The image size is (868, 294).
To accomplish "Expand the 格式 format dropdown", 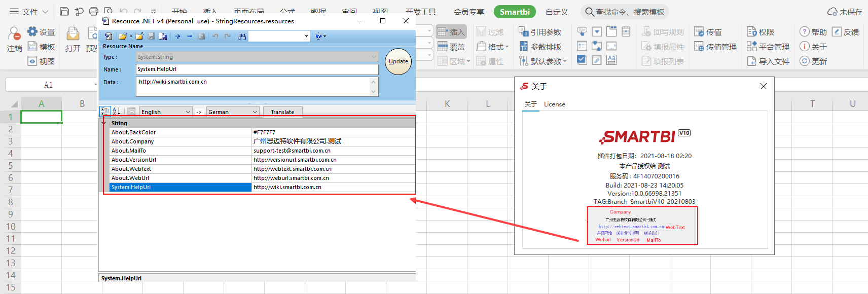I will click(507, 47).
